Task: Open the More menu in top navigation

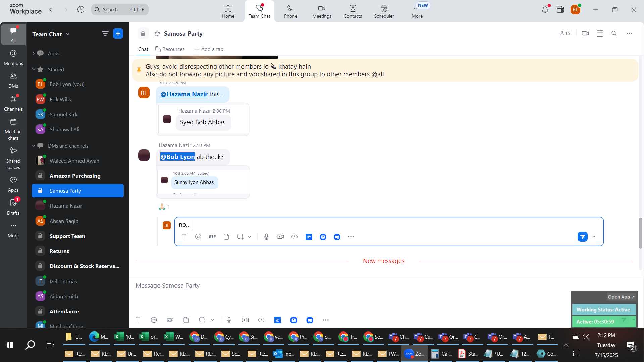Action: point(417,11)
